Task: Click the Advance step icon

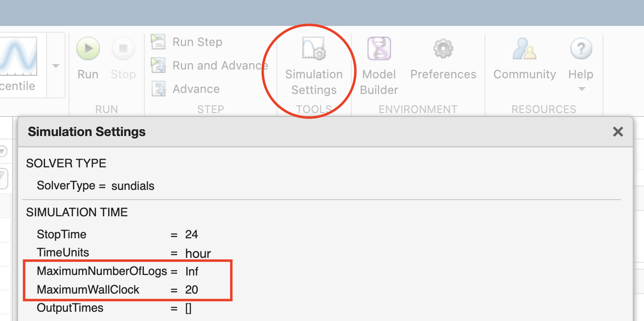Action: tap(159, 89)
